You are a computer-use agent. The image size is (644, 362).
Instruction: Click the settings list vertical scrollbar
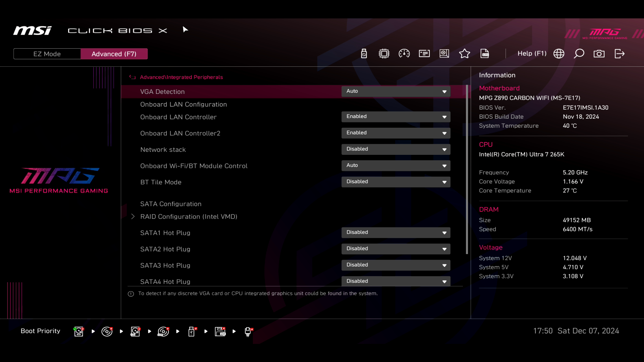[x=467, y=169]
